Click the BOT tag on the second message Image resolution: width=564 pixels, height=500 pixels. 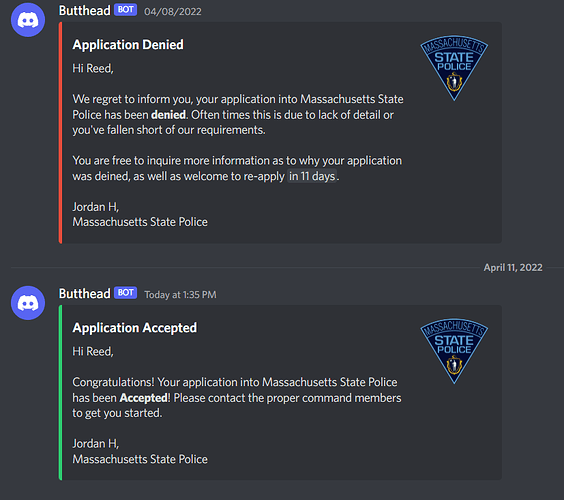click(x=126, y=293)
